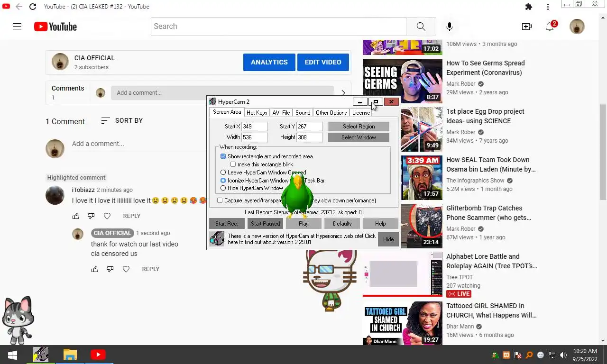
Task: Select Iconize HyperCam Window to Task Bar
Action: [x=223, y=181]
